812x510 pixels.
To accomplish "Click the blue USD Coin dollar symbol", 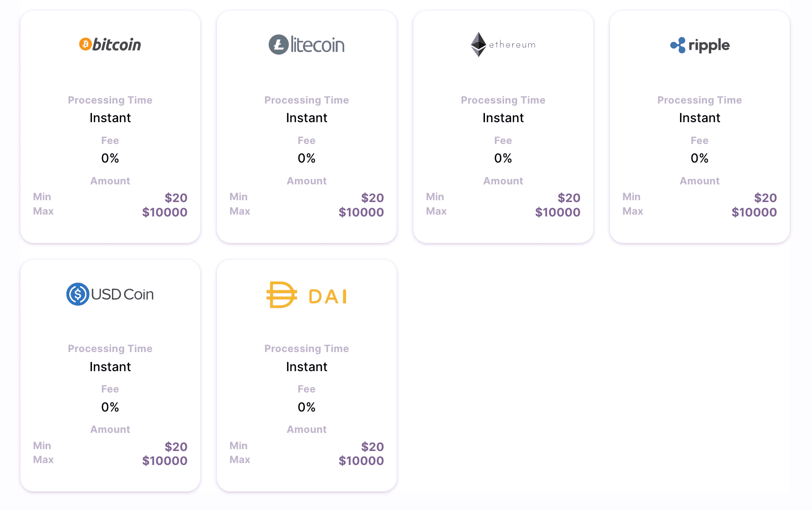I will coord(78,294).
